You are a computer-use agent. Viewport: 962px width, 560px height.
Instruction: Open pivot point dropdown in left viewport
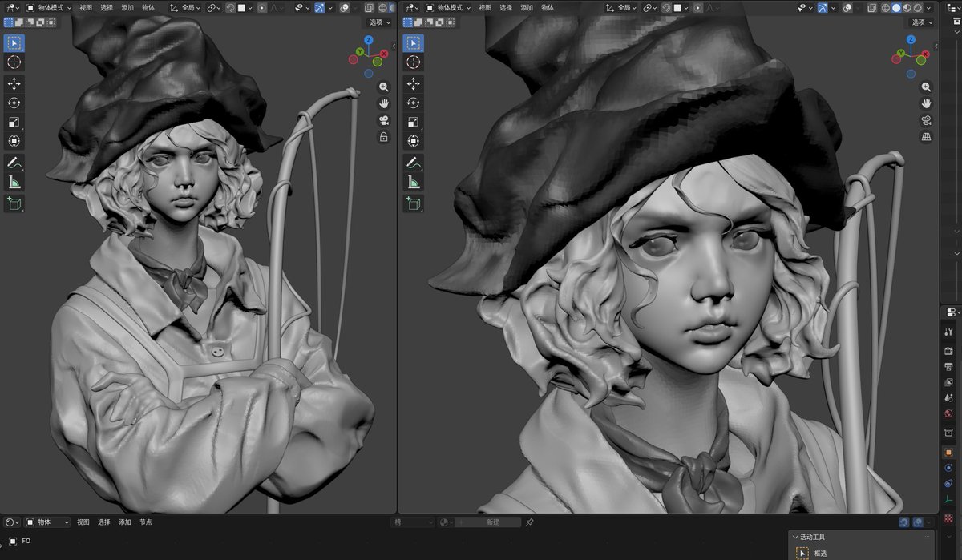213,7
